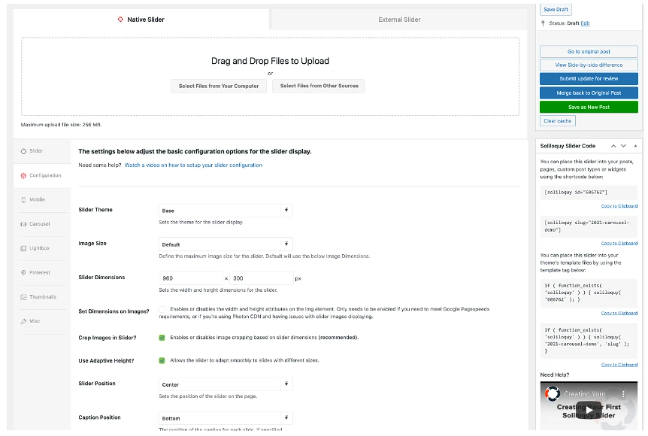The width and height of the screenshot is (648, 436).
Task: Click the Configuration gear icon
Action: tap(24, 176)
